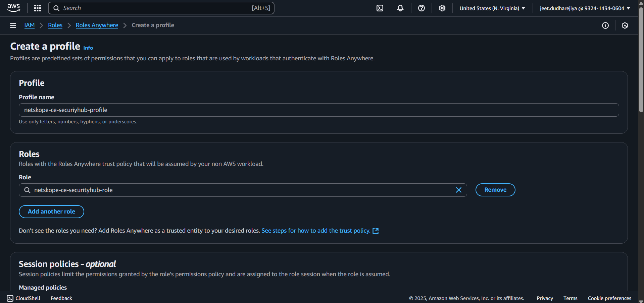Open the Info link beside Create a profile
The height and width of the screenshot is (303, 644).
click(x=88, y=48)
